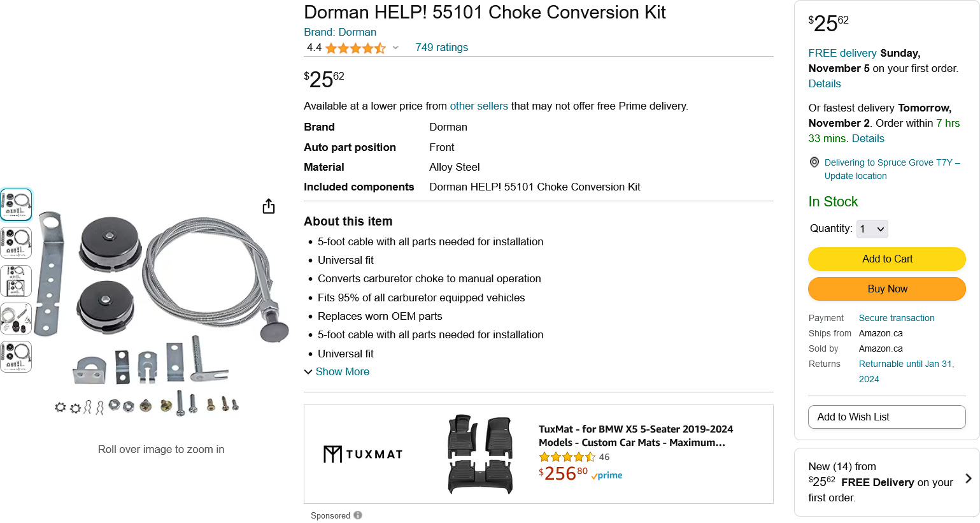Select the second product thumbnail
This screenshot has height=523, width=980.
16,243
